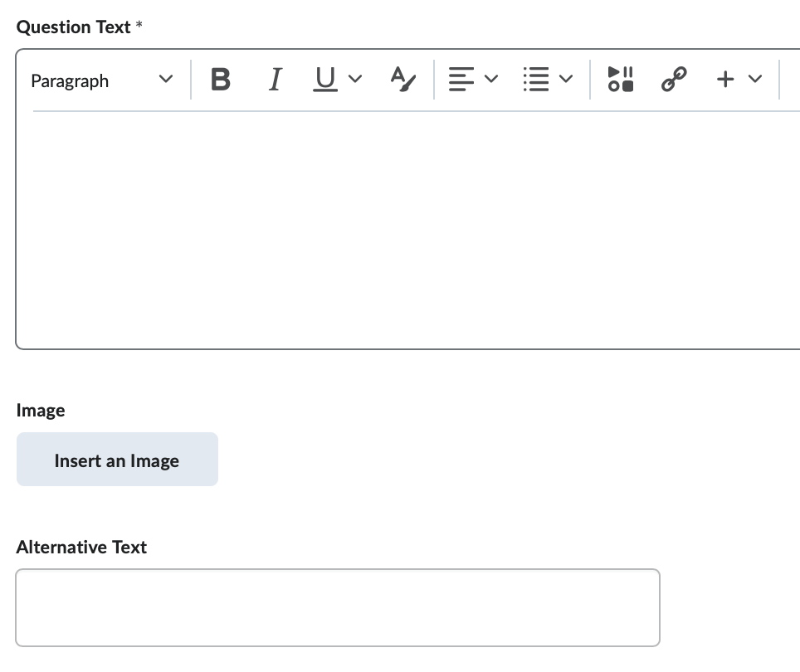The width and height of the screenshot is (800, 672).
Task: Click inside the Question Text editing area
Action: point(398,224)
